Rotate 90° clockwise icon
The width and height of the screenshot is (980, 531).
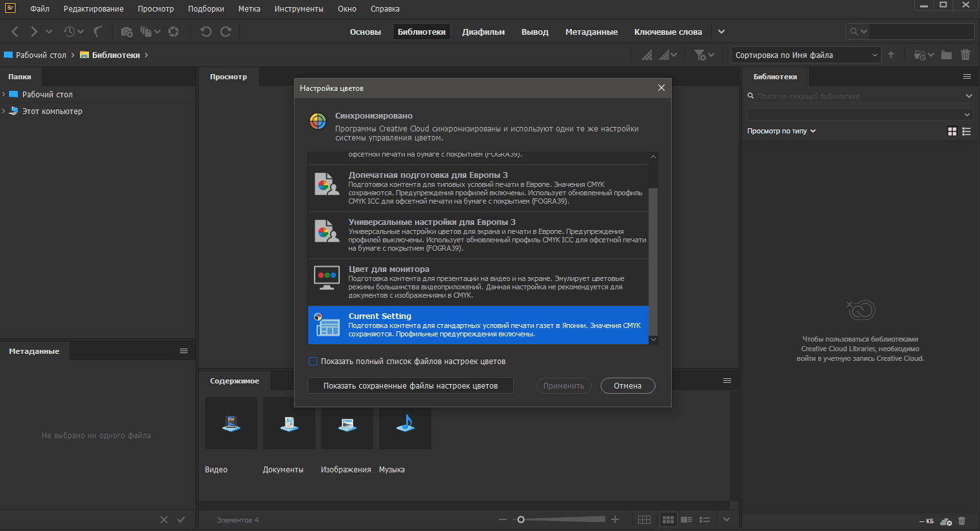[226, 32]
